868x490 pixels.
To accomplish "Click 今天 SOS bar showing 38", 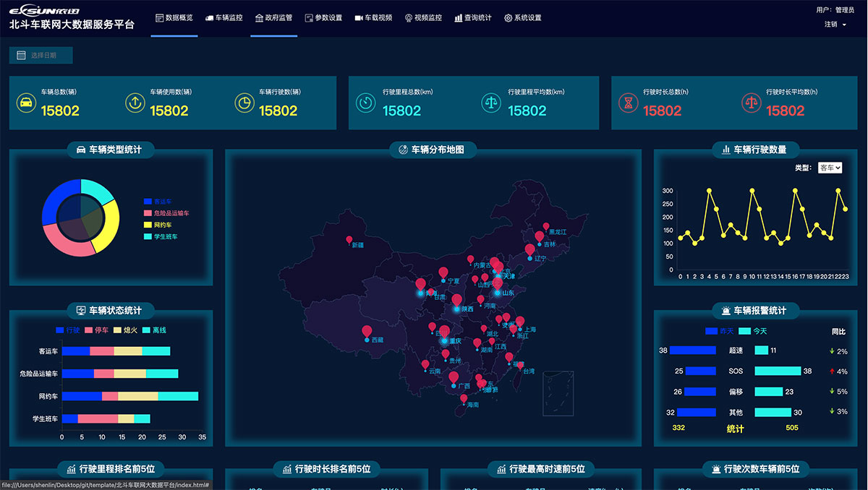I will pyautogui.click(x=778, y=371).
